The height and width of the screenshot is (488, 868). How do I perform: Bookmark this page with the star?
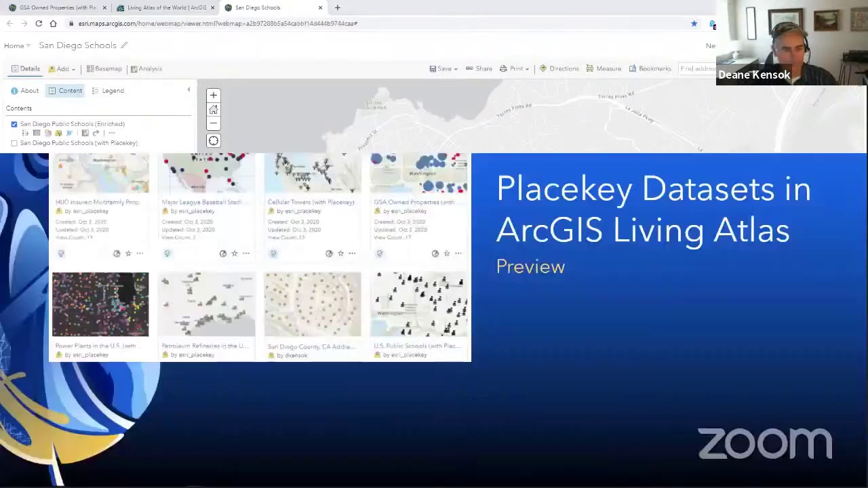(694, 24)
